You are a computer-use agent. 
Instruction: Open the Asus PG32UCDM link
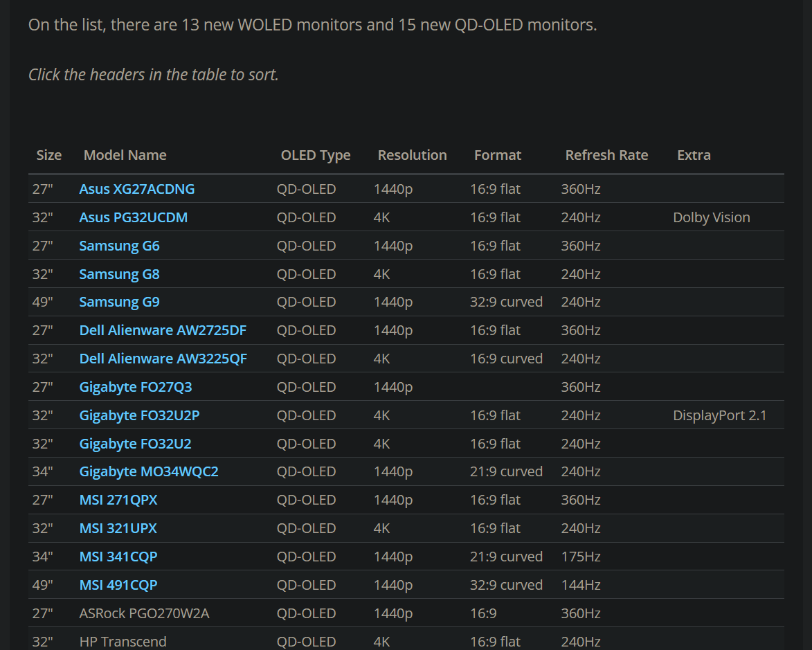click(x=133, y=217)
